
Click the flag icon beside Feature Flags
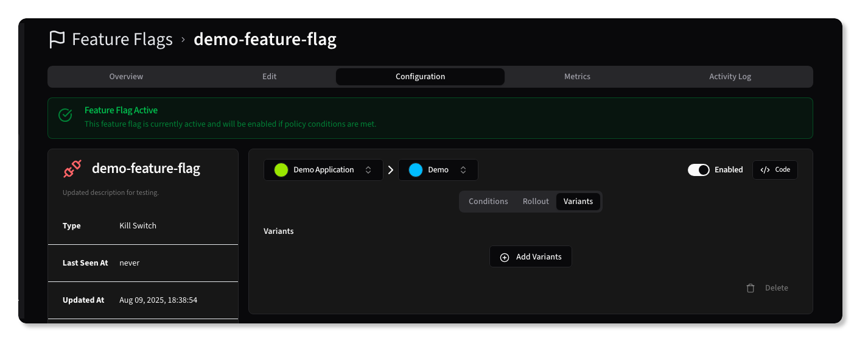coord(57,40)
